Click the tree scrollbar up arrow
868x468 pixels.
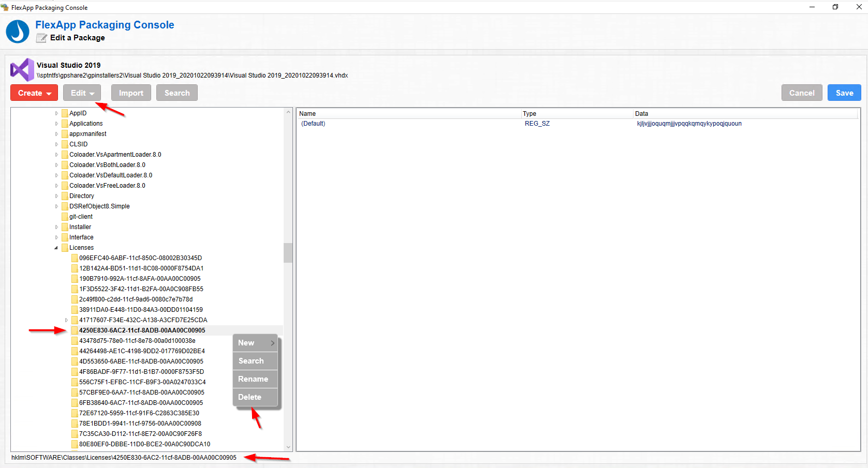click(288, 112)
